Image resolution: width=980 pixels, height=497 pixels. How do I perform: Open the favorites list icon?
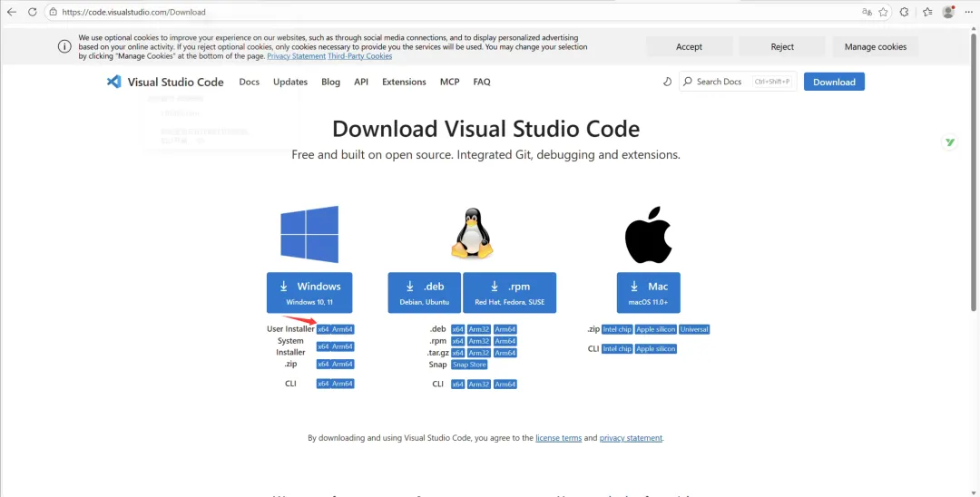[x=927, y=12]
